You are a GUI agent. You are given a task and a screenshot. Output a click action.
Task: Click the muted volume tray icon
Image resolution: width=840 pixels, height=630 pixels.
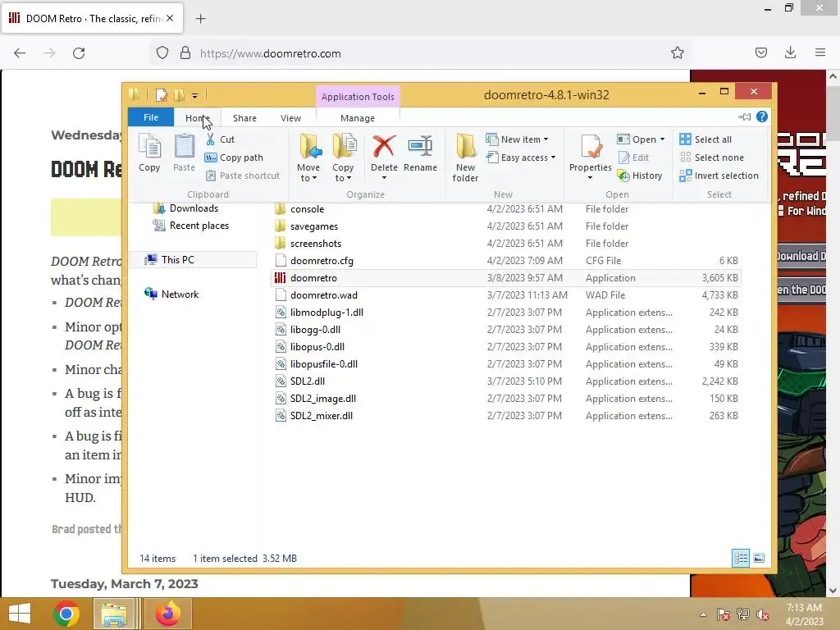763,614
